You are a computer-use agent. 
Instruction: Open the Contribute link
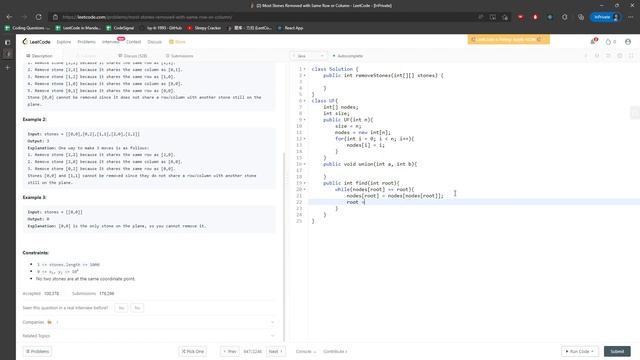pyautogui.click(x=335, y=351)
